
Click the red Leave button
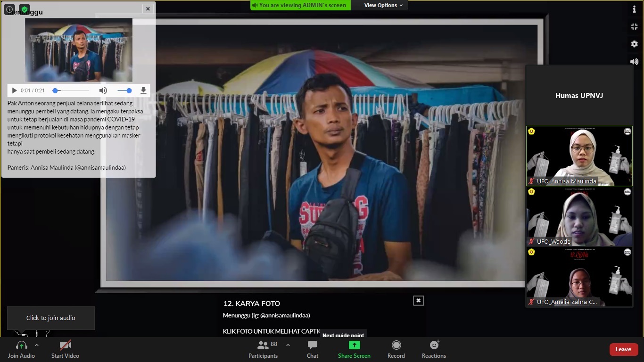pos(623,349)
